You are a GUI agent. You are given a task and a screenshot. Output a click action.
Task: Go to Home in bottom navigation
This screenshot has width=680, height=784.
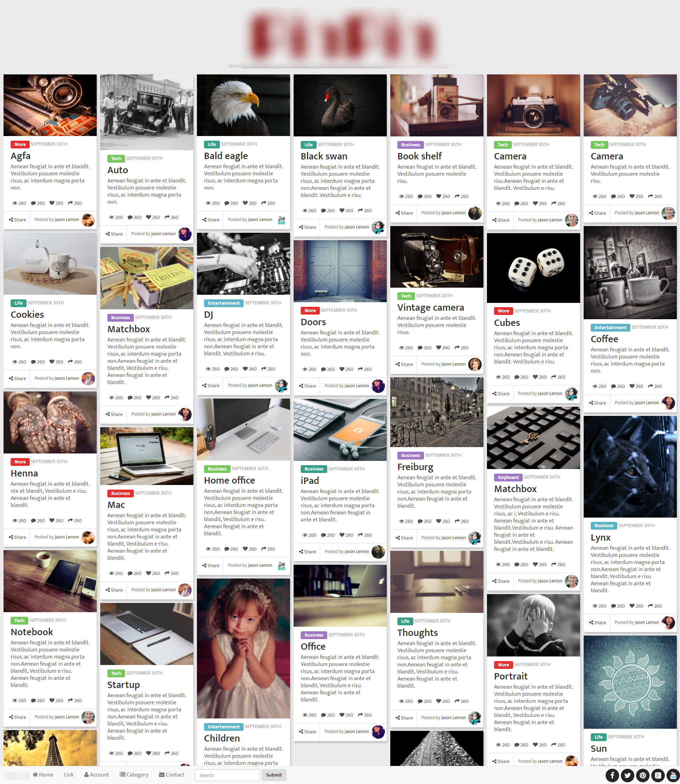click(x=43, y=774)
